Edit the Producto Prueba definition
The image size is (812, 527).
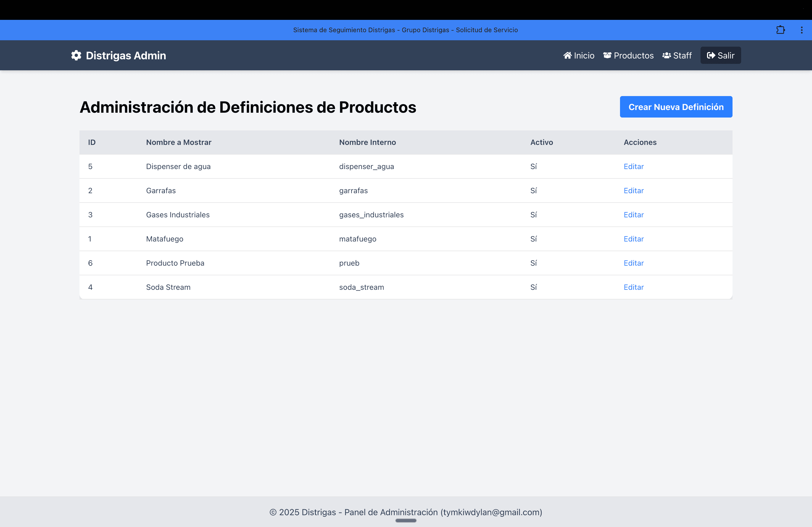633,263
